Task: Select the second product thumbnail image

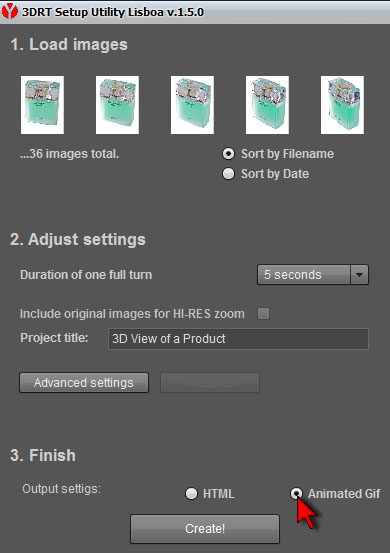Action: (x=117, y=105)
